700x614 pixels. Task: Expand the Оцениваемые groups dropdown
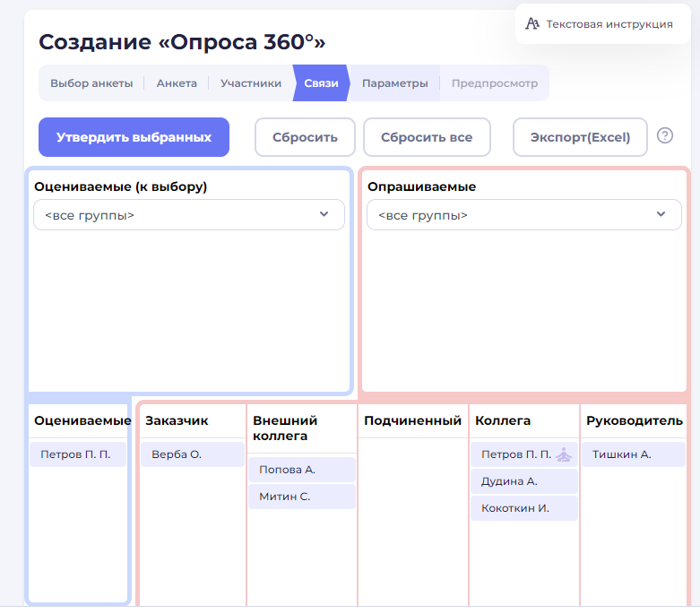click(189, 215)
